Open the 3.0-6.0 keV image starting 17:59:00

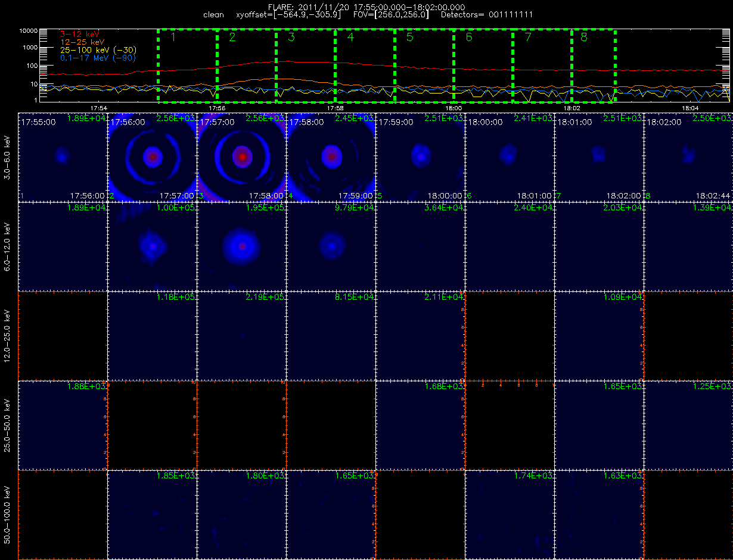pyautogui.click(x=420, y=157)
